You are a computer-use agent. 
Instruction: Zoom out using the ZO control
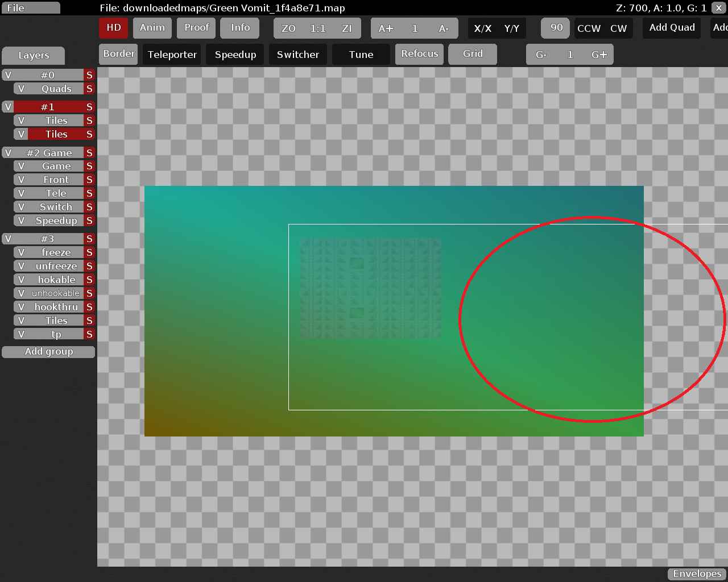coord(288,27)
